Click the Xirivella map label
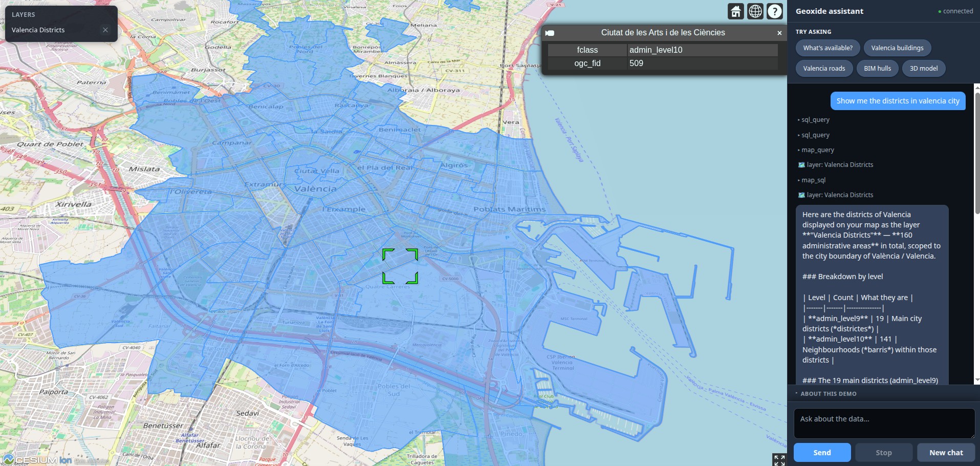The height and width of the screenshot is (466, 980). point(74,204)
